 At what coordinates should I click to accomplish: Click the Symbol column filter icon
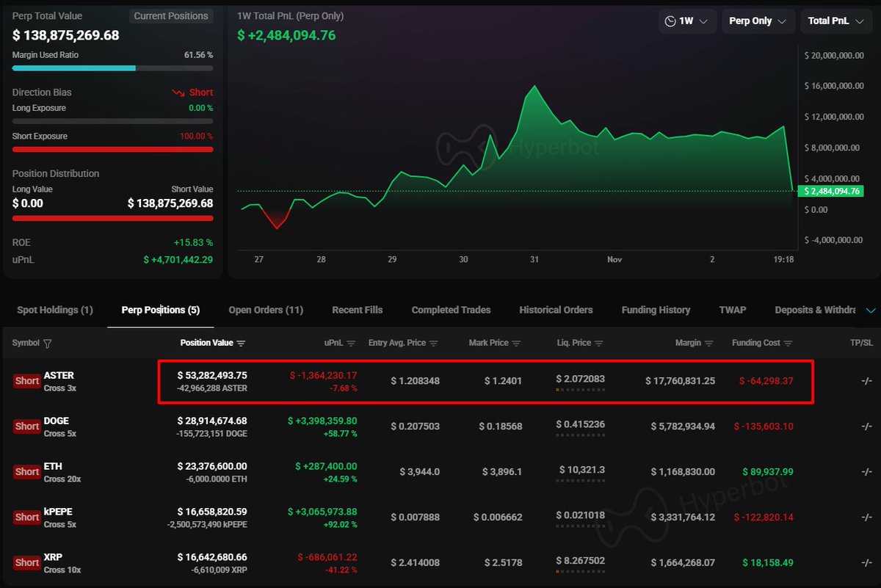[48, 344]
